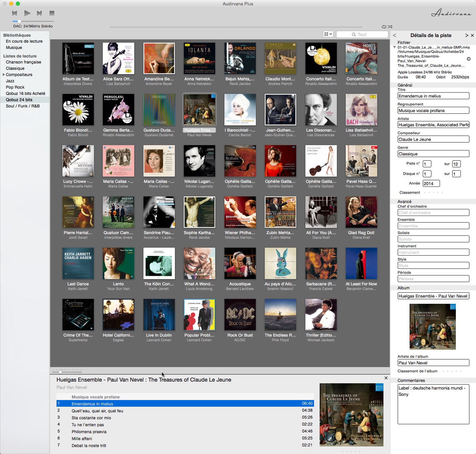Select the Iolanta Anna Netrebko album cover
Screen dimensions: 476x454
[x=199, y=58]
